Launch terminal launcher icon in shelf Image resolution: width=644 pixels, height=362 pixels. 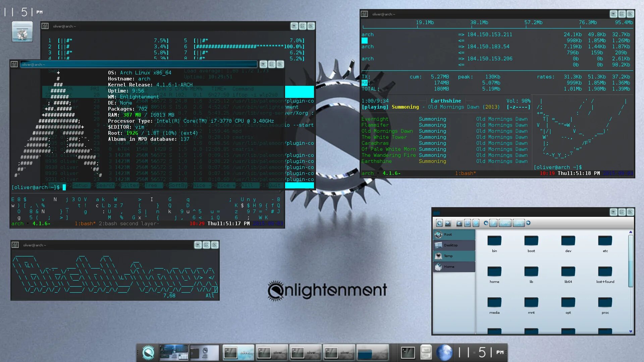click(408, 352)
